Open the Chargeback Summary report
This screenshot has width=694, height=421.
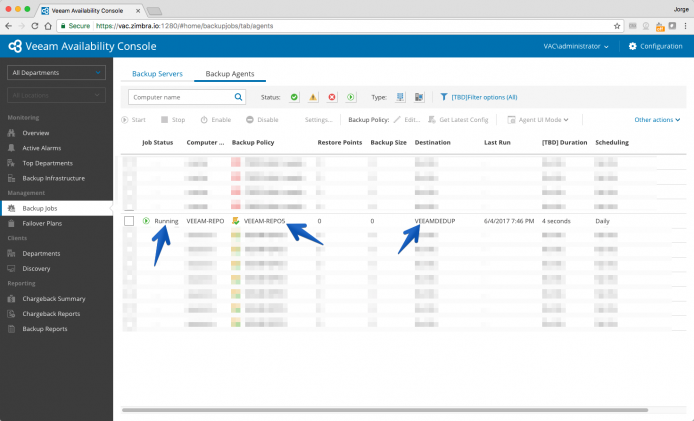[x=54, y=298]
